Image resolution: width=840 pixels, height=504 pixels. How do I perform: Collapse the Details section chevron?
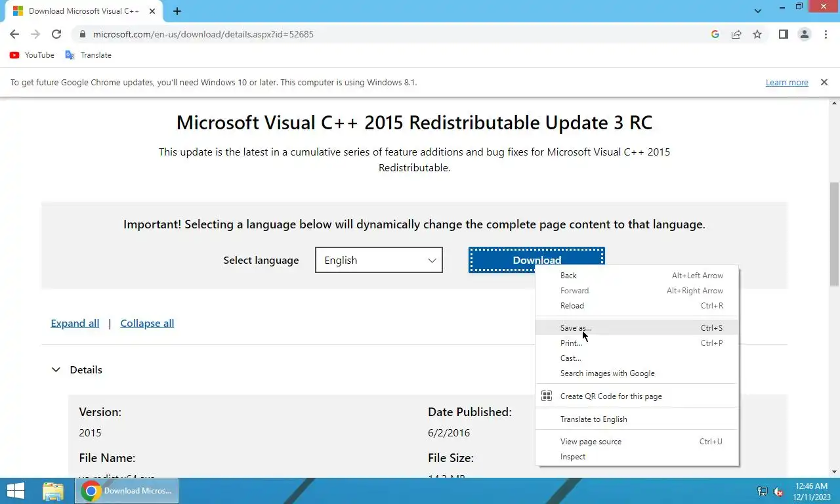point(56,369)
